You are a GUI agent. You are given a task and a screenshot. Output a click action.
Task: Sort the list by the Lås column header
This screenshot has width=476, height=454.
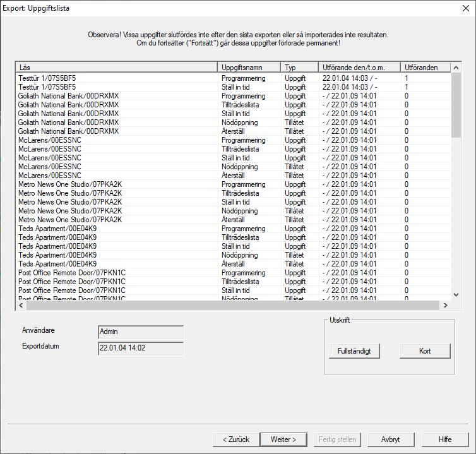[x=117, y=67]
